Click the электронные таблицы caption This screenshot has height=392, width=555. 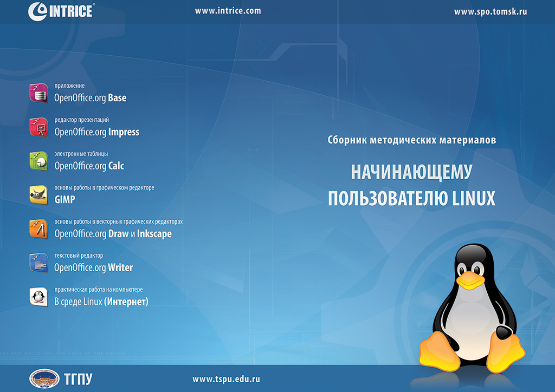click(x=81, y=154)
